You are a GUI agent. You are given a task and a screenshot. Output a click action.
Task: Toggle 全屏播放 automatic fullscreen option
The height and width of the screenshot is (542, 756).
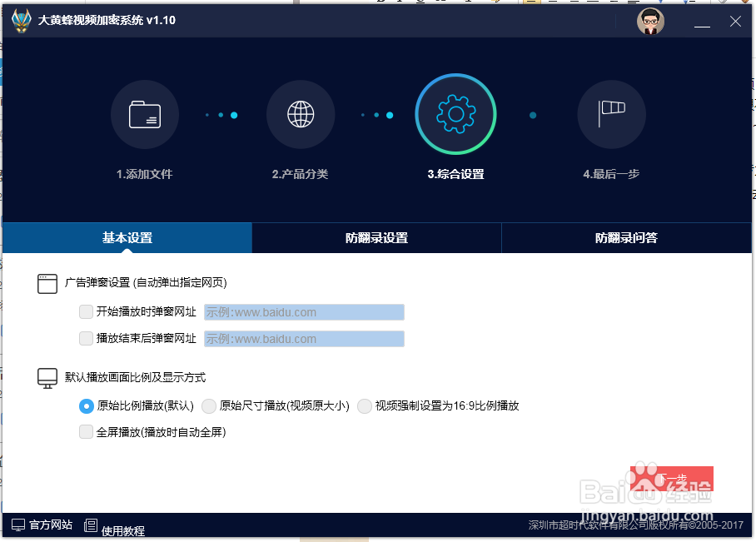[86, 432]
